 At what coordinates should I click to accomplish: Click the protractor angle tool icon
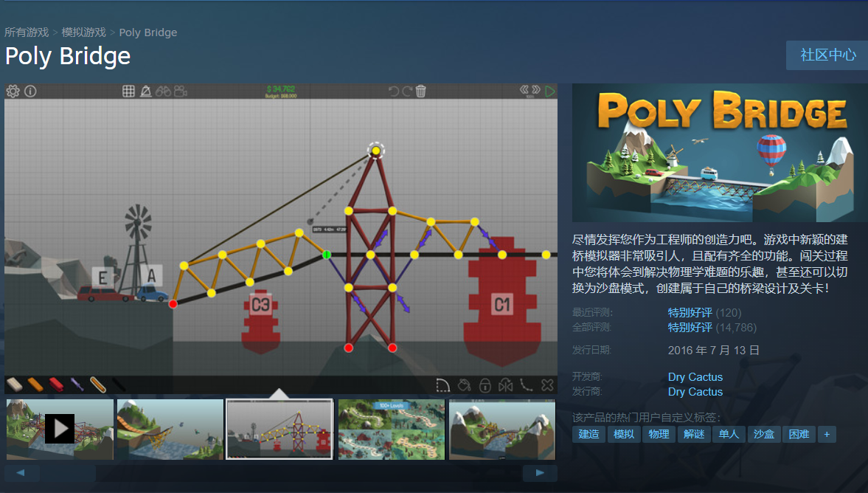[145, 92]
